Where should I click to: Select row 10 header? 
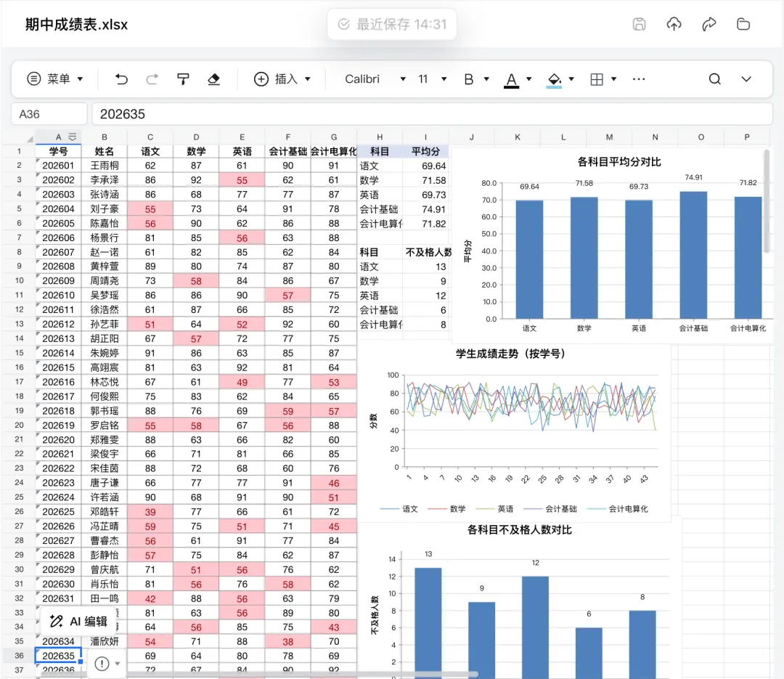[x=19, y=281]
